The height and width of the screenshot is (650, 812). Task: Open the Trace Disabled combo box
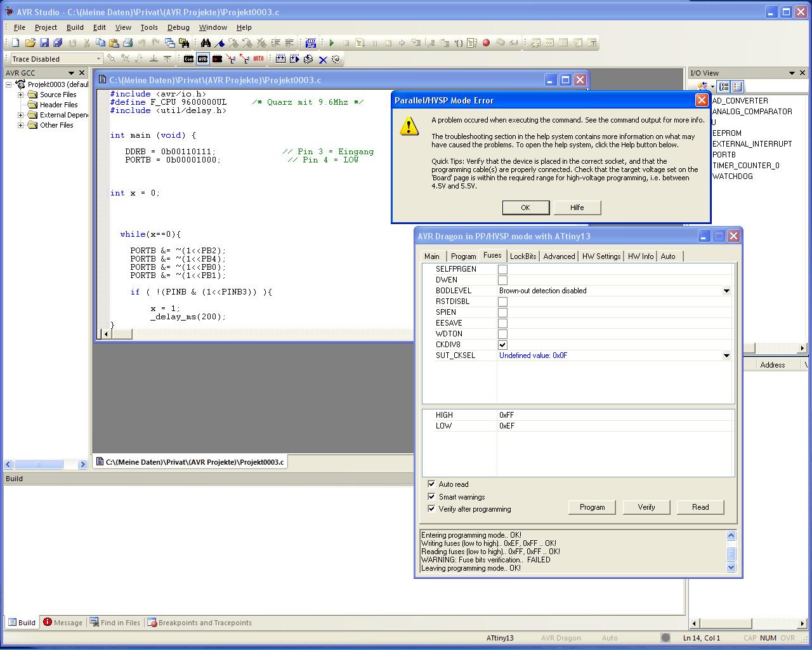98,59
